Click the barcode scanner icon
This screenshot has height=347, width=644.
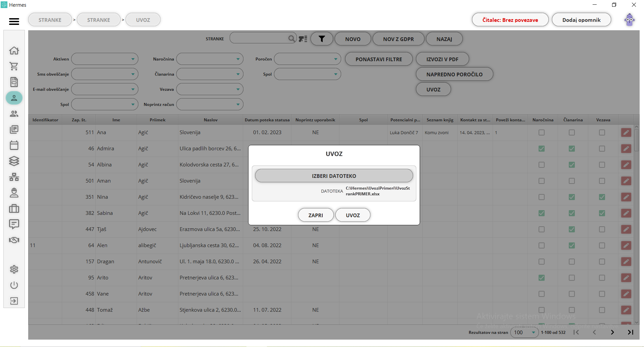coord(303,39)
